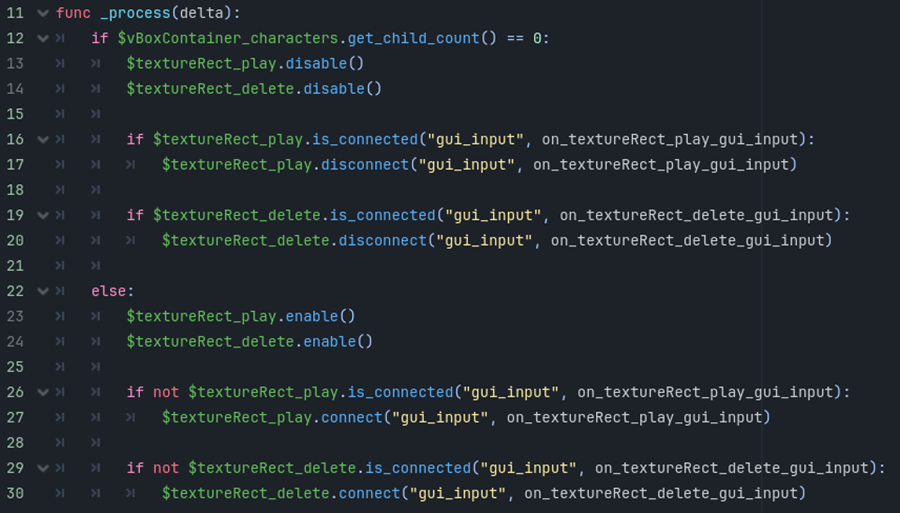900x513 pixels.
Task: Click get_child_count on line 12
Action: pyautogui.click(x=413, y=38)
